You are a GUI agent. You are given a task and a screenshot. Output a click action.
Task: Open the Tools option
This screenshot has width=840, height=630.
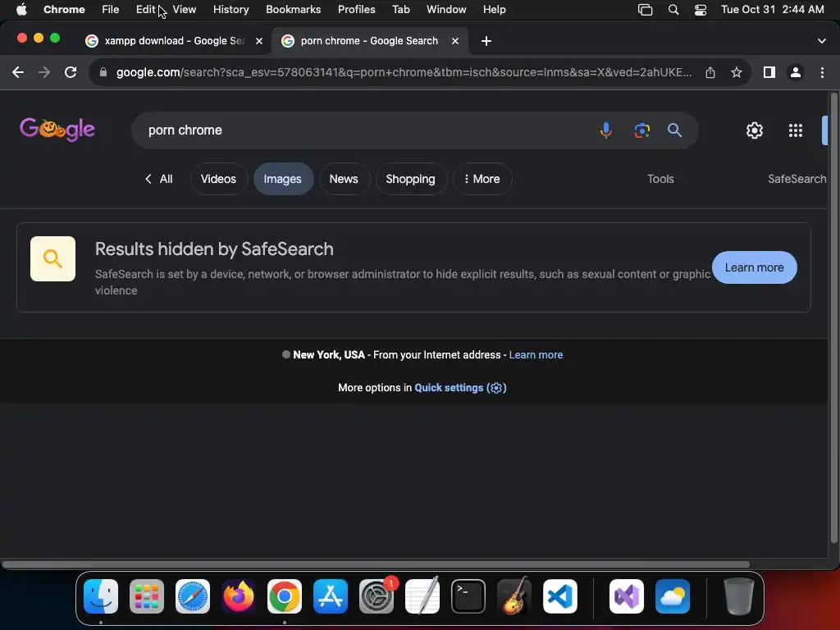tap(660, 179)
